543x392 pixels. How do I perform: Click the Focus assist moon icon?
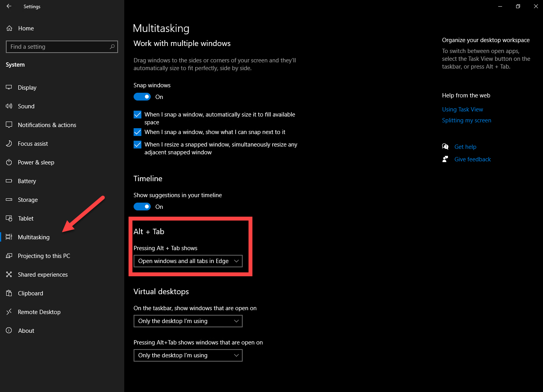click(9, 144)
